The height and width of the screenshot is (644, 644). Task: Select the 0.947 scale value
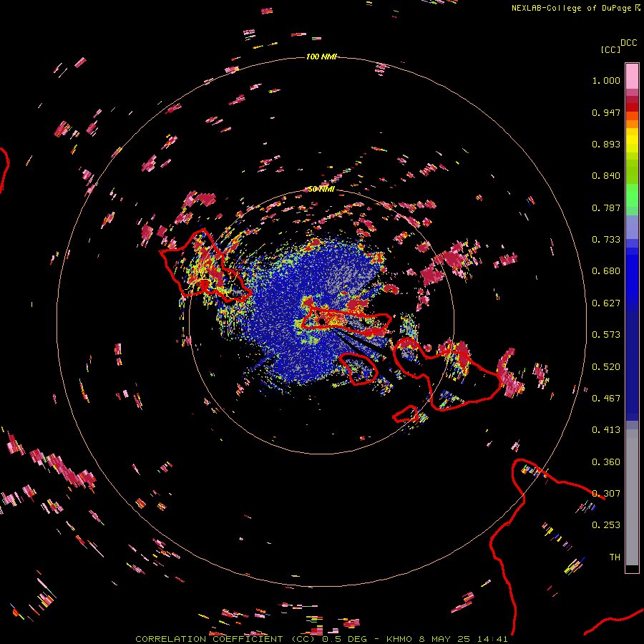[606, 112]
